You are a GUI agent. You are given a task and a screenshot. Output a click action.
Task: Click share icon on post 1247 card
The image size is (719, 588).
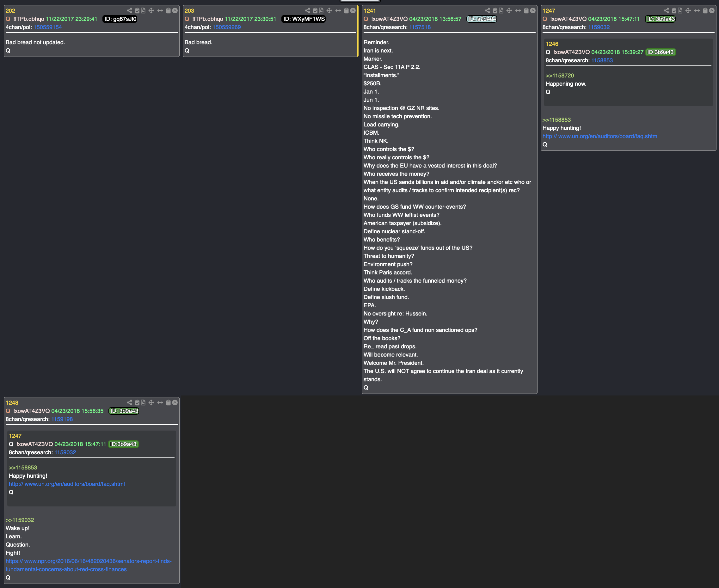coord(667,10)
